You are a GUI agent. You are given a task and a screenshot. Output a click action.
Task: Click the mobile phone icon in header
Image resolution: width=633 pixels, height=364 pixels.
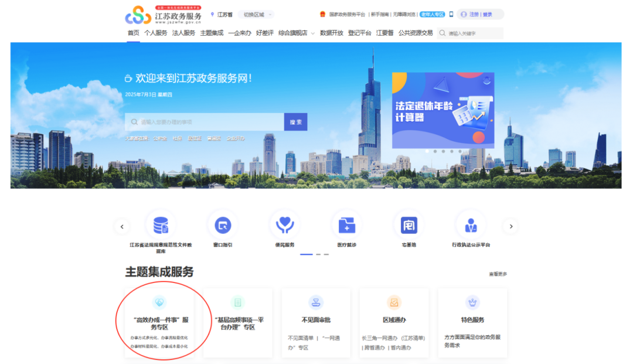451,14
